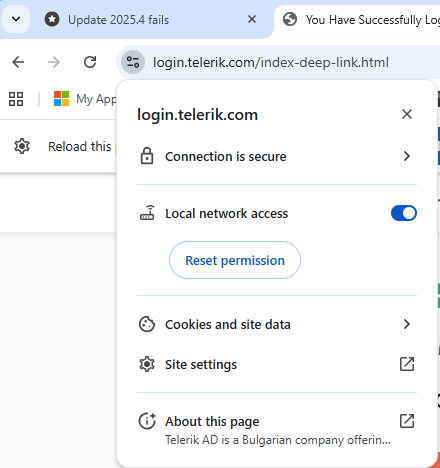Reload the current page
This screenshot has width=440, height=468.
click(x=90, y=62)
